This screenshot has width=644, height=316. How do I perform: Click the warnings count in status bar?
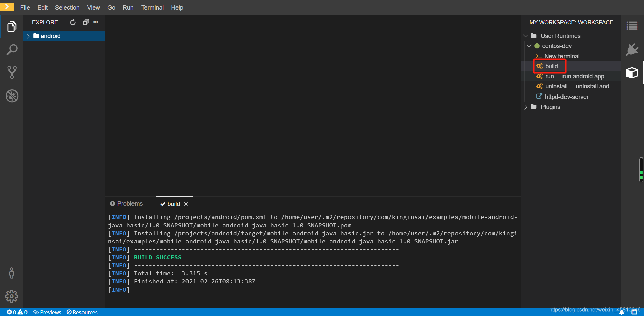[23, 312]
